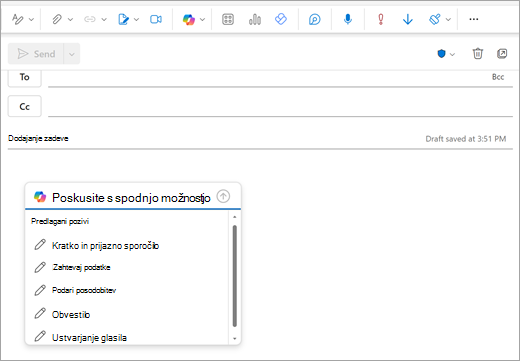Click the Send button

click(x=36, y=54)
